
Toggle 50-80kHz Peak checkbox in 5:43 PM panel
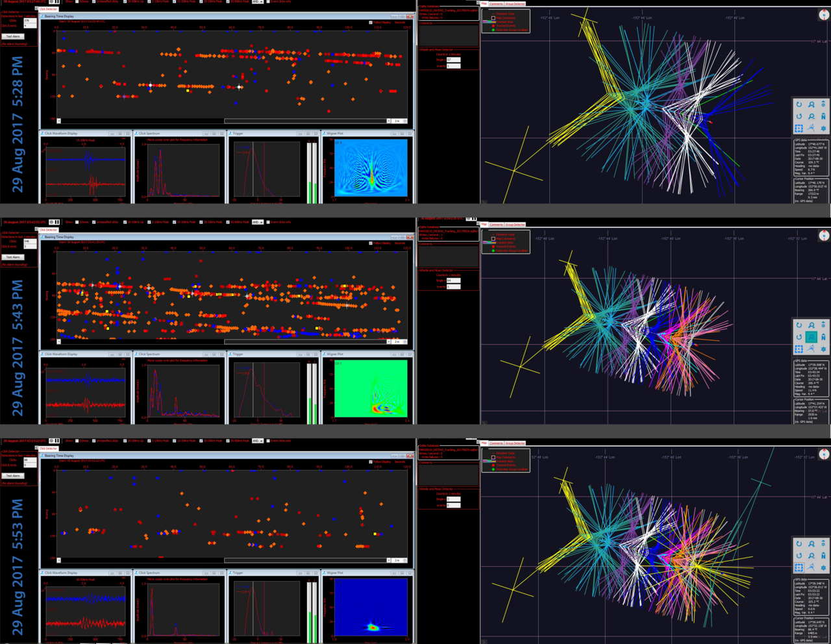[x=228, y=222]
